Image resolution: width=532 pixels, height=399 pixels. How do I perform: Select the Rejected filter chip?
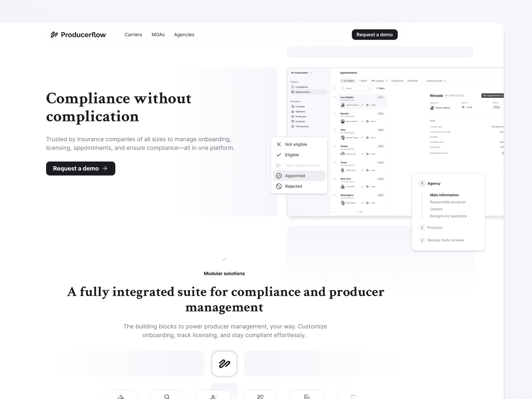413,81
